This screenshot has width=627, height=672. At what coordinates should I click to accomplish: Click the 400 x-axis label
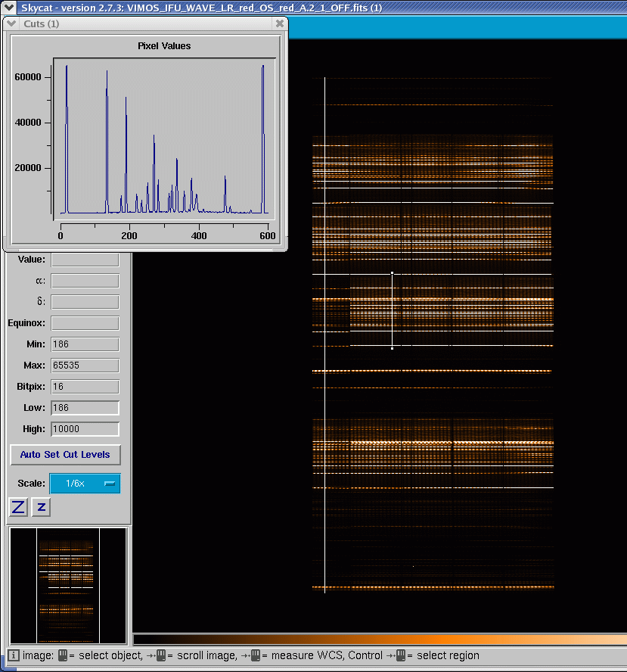tap(199, 235)
